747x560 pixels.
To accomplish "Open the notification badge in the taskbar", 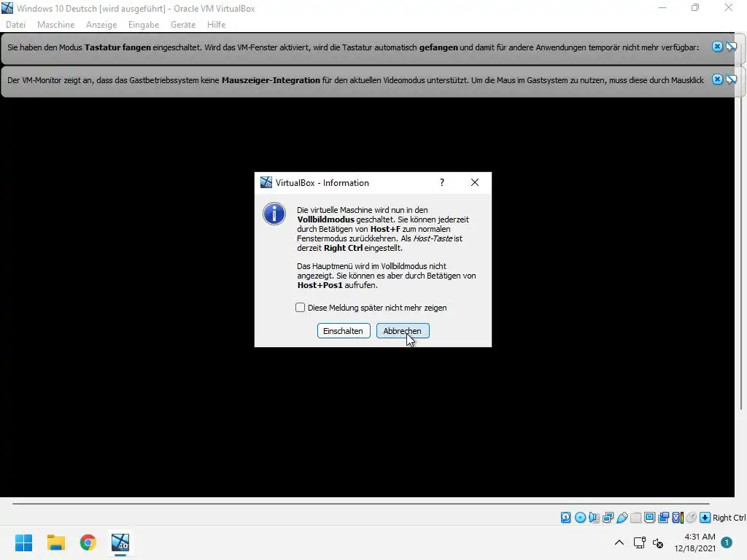I will pos(727,542).
